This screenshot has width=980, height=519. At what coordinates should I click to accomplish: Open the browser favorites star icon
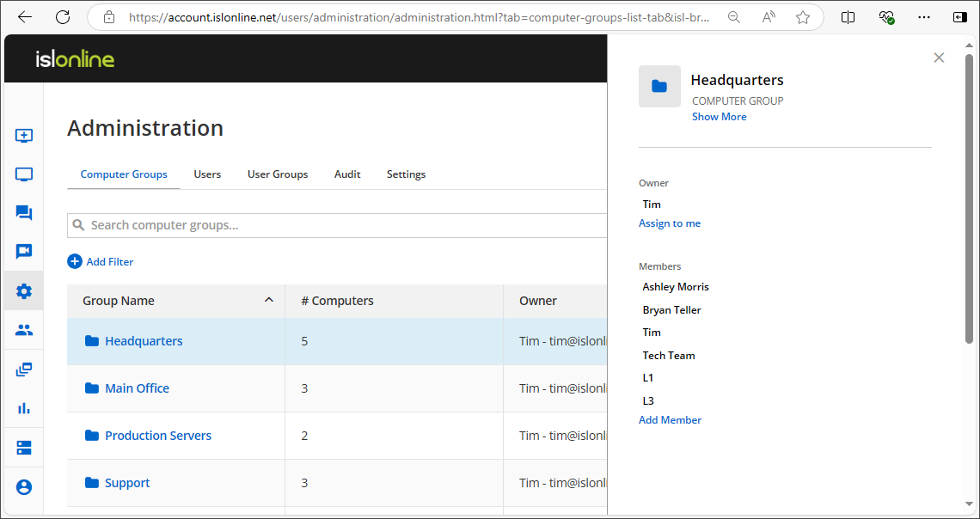click(x=803, y=16)
